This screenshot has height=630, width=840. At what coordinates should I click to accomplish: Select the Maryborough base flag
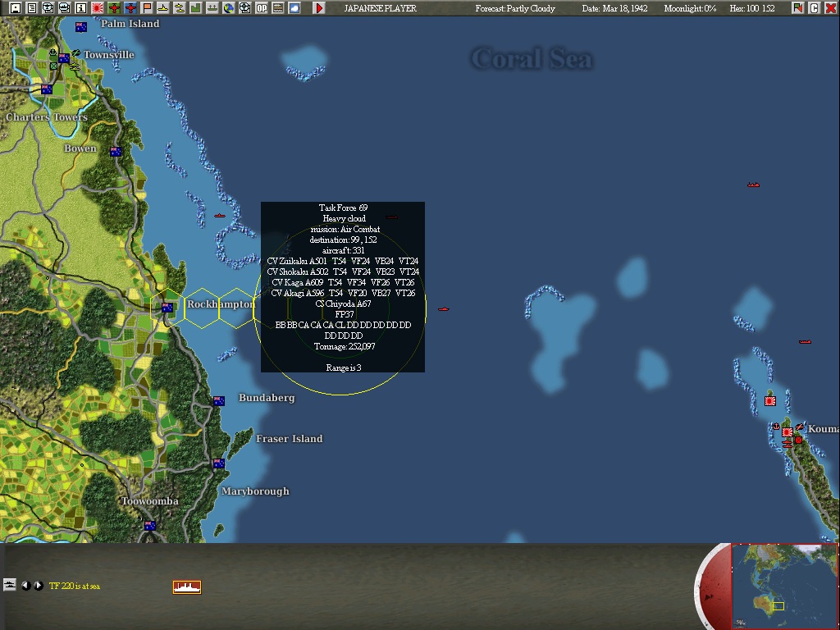pyautogui.click(x=218, y=463)
